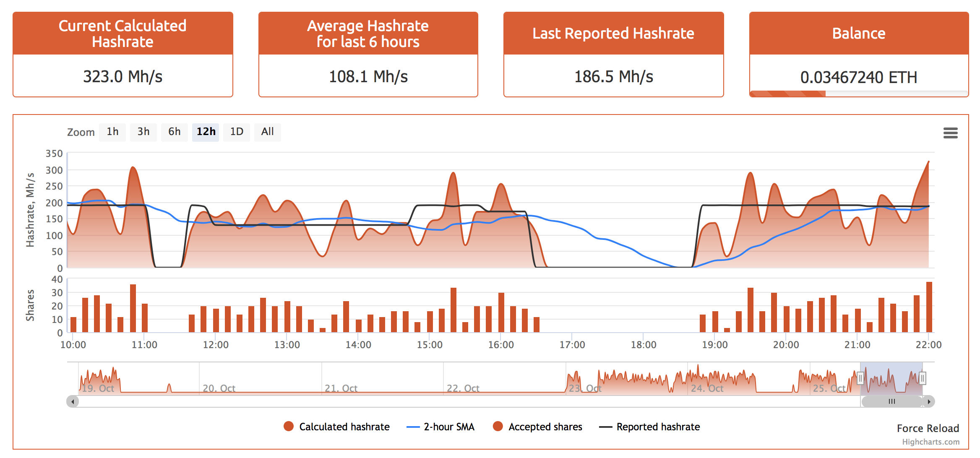Hide the Calculated hashrate series label
Image resolution: width=980 pixels, height=458 pixels.
pyautogui.click(x=344, y=427)
